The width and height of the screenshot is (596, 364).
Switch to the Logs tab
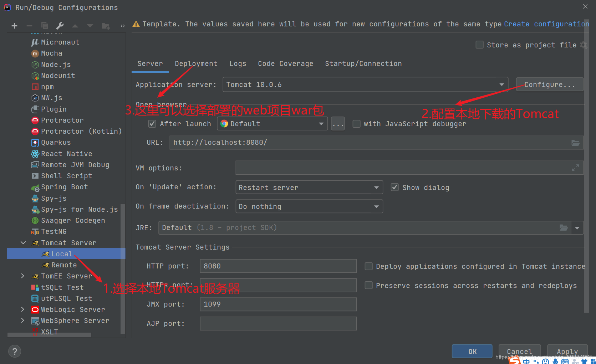coord(238,63)
